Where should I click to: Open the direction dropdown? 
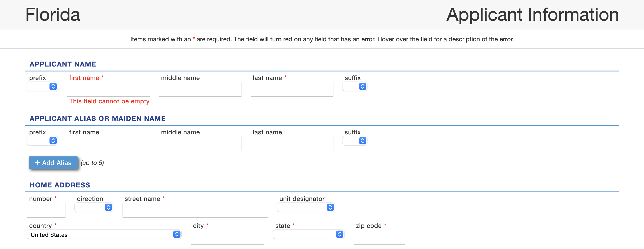point(94,207)
